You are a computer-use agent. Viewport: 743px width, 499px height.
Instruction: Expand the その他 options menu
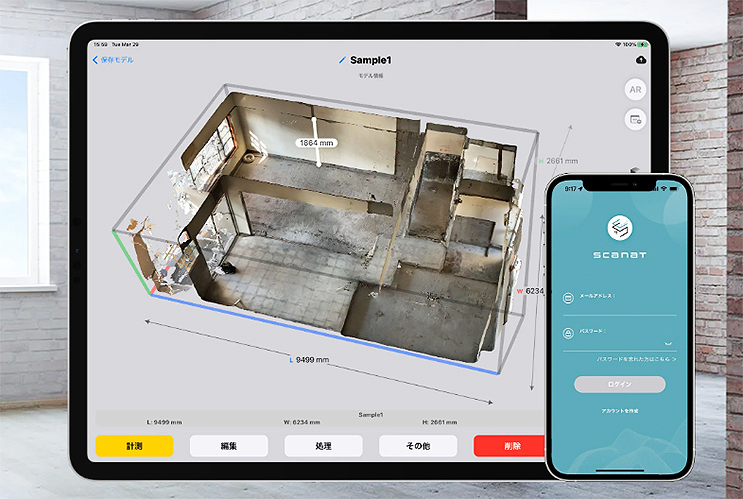[418, 446]
